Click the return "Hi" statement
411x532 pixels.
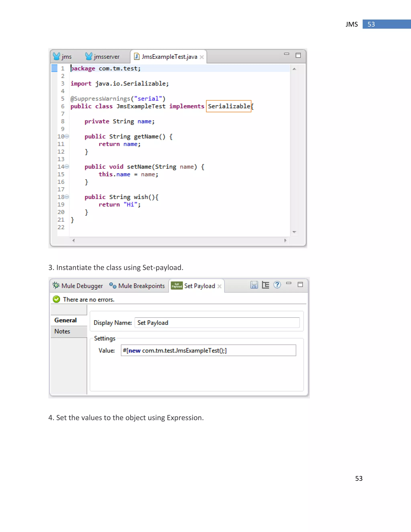(x=120, y=204)
